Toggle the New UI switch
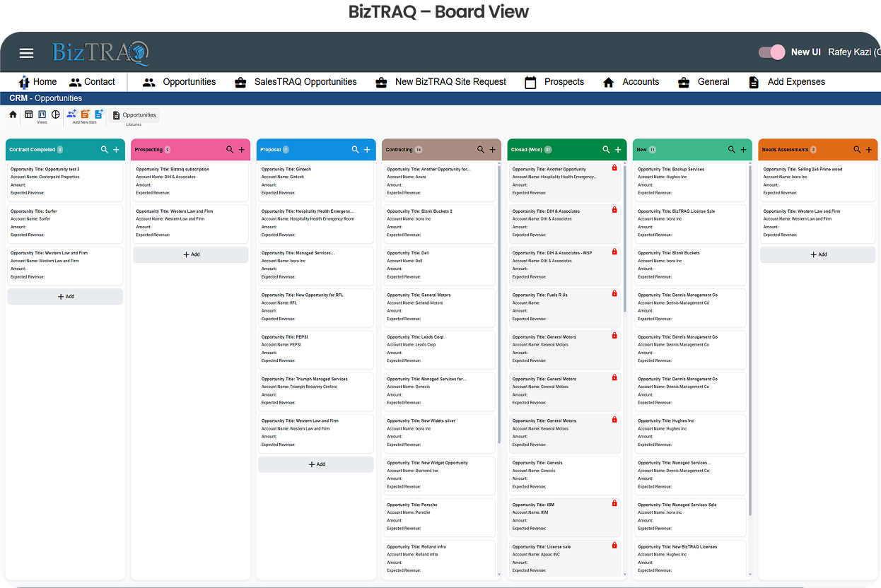 (771, 52)
